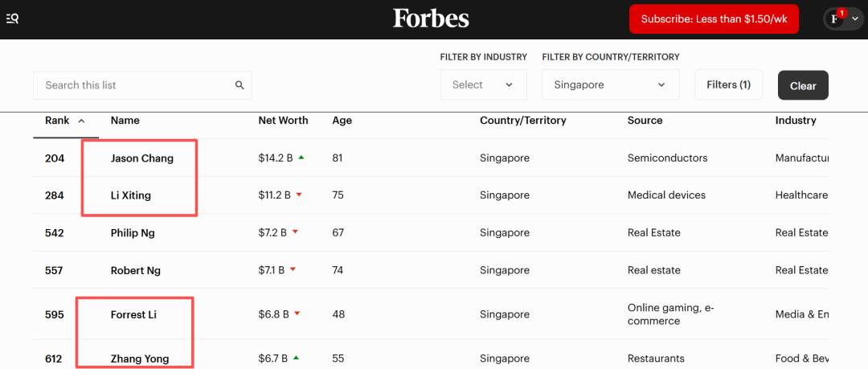Click the Clear filters button
868x369 pixels.
pyautogui.click(x=802, y=85)
